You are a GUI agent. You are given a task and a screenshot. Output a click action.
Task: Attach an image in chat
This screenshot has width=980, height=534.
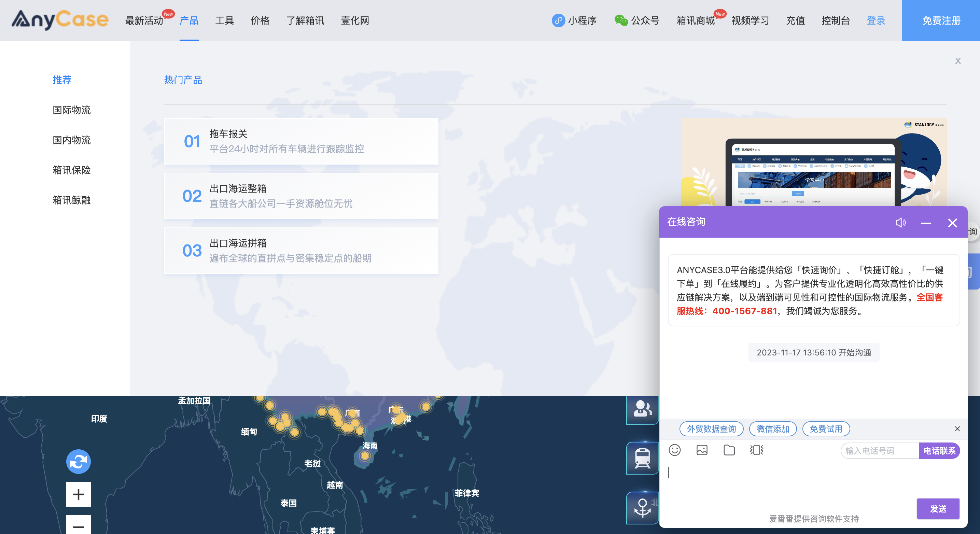(702, 450)
